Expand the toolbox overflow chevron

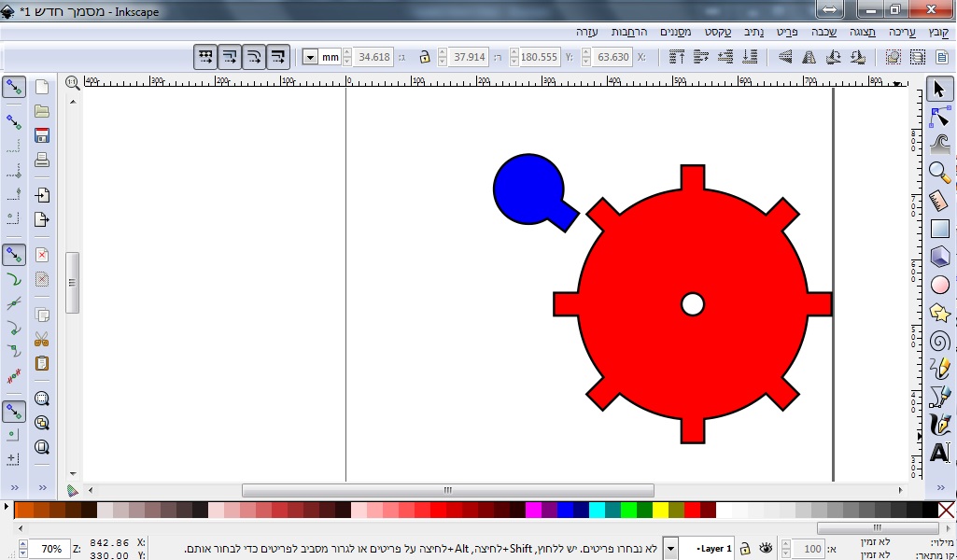pyautogui.click(x=939, y=487)
